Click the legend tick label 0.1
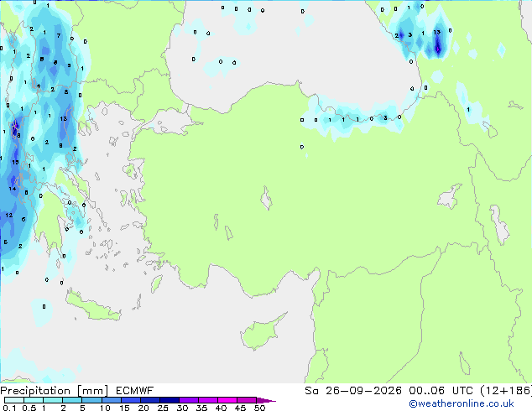 [x=9, y=408]
